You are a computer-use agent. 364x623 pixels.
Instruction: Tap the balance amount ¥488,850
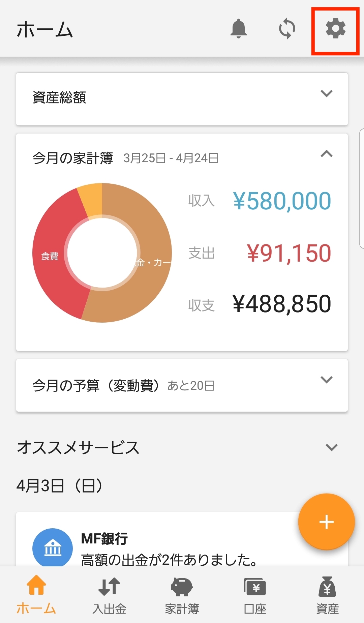282,304
